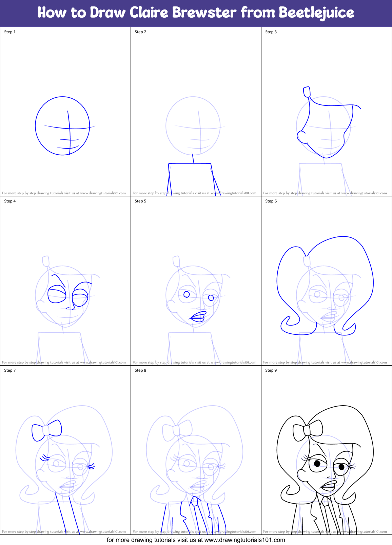
Task: Click the Step 6 hair outline drawing
Action: pos(325,286)
